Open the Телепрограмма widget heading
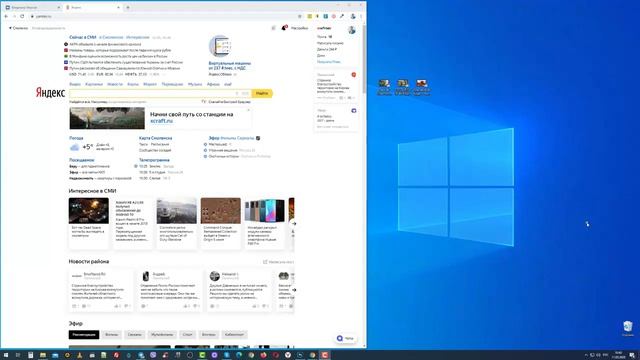Viewport: 640px width, 360px height. point(154,160)
